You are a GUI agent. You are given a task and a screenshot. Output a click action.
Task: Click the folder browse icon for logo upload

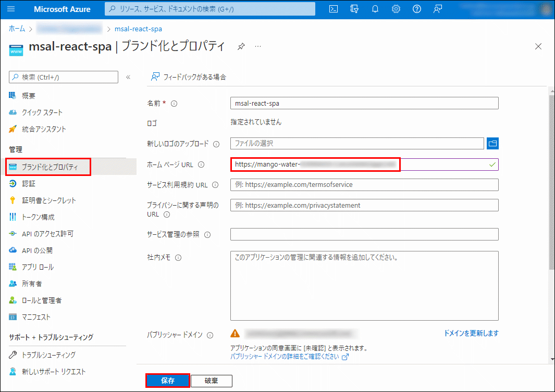point(492,143)
